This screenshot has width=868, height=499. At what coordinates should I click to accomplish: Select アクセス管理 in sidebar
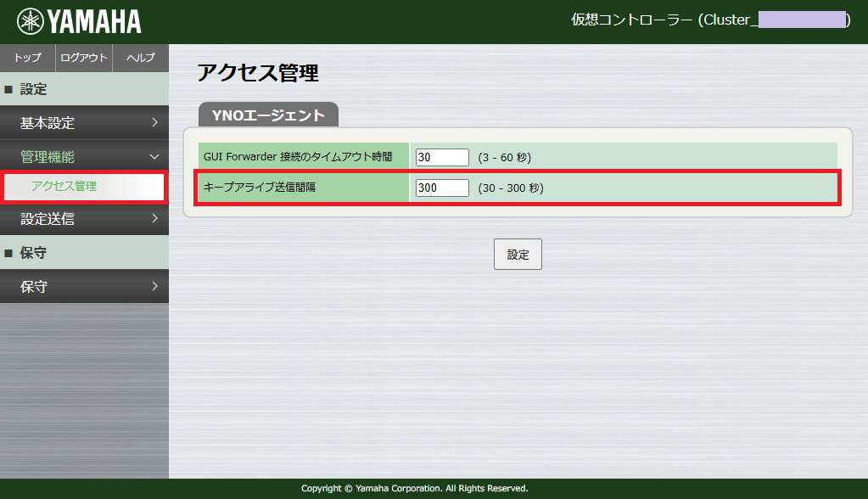(84, 187)
